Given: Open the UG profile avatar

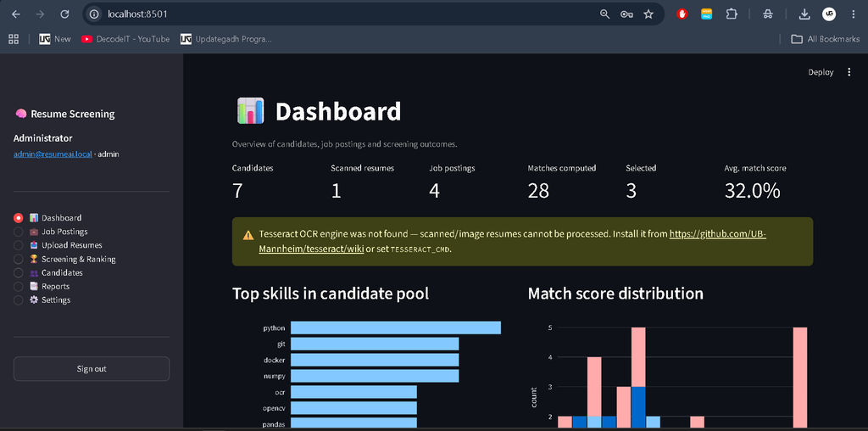Looking at the screenshot, I should 829,14.
